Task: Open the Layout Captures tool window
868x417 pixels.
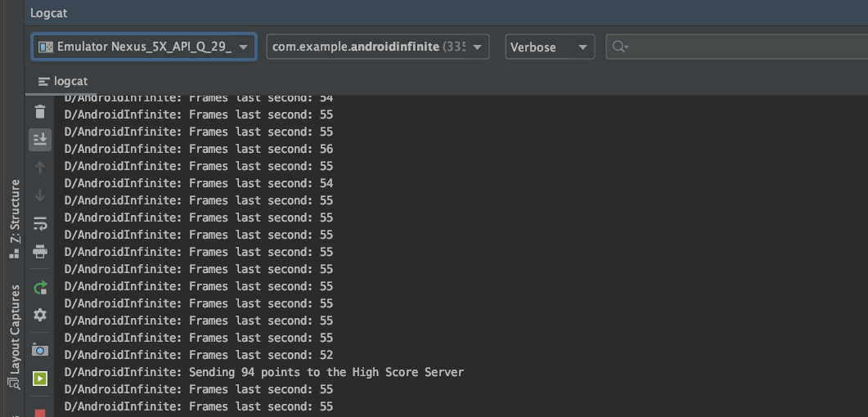Action: click(x=14, y=337)
